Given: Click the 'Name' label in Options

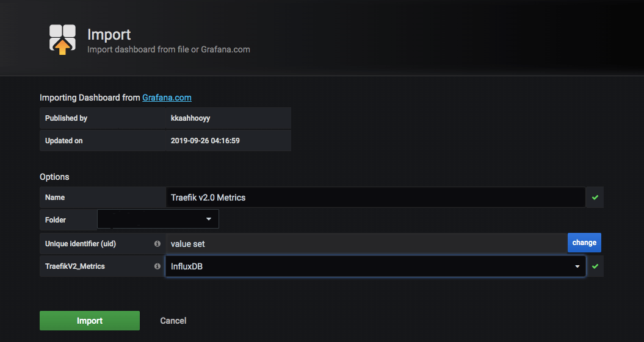Looking at the screenshot, I should [x=55, y=198].
